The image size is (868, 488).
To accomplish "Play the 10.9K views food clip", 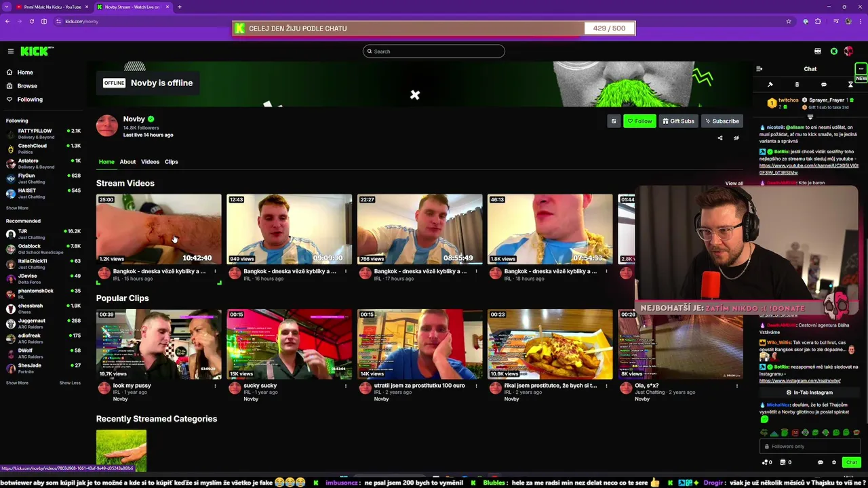I will point(550,344).
